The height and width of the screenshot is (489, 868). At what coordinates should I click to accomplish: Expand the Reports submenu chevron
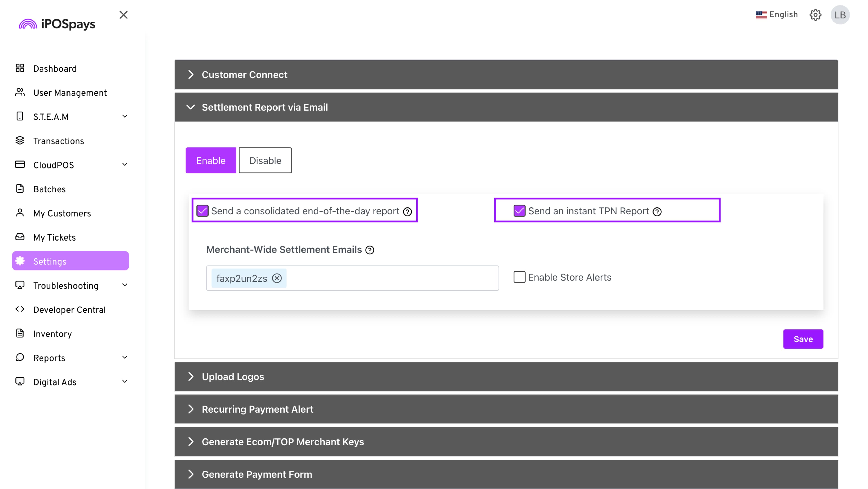pos(125,358)
